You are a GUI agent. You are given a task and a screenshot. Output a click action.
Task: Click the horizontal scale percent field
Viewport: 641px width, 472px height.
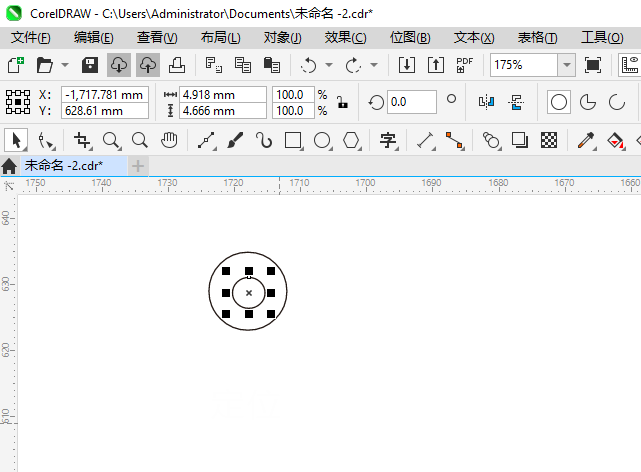(x=294, y=95)
